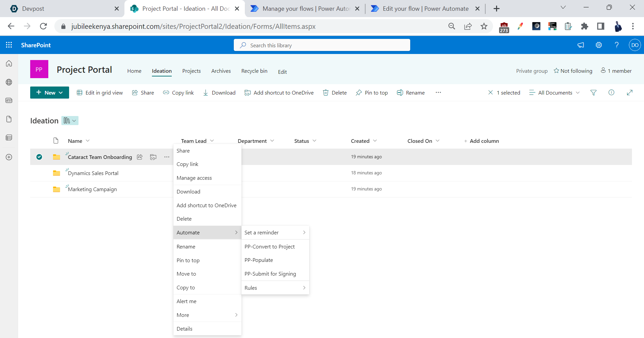Focus the Search this library box
Screen dimensions: 644x338
[x=322, y=45]
